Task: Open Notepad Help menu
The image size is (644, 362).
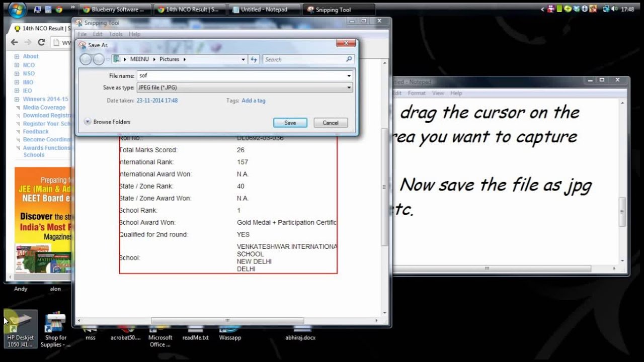Action: [456, 93]
